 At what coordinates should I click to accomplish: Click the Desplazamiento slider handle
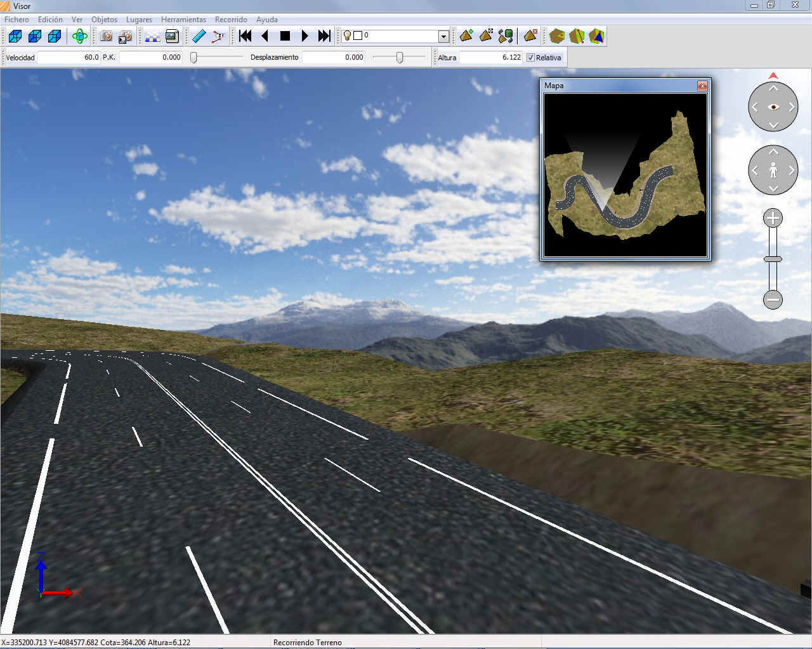tap(400, 58)
